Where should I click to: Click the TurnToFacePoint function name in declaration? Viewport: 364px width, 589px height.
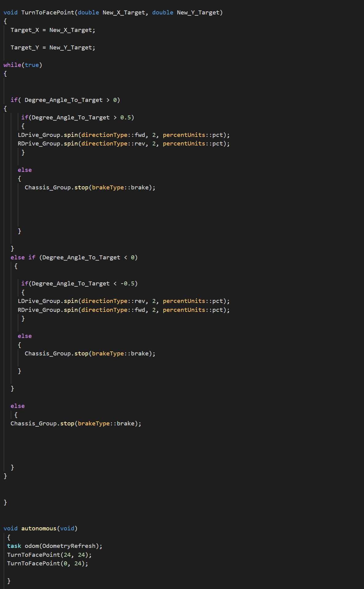[x=48, y=13]
